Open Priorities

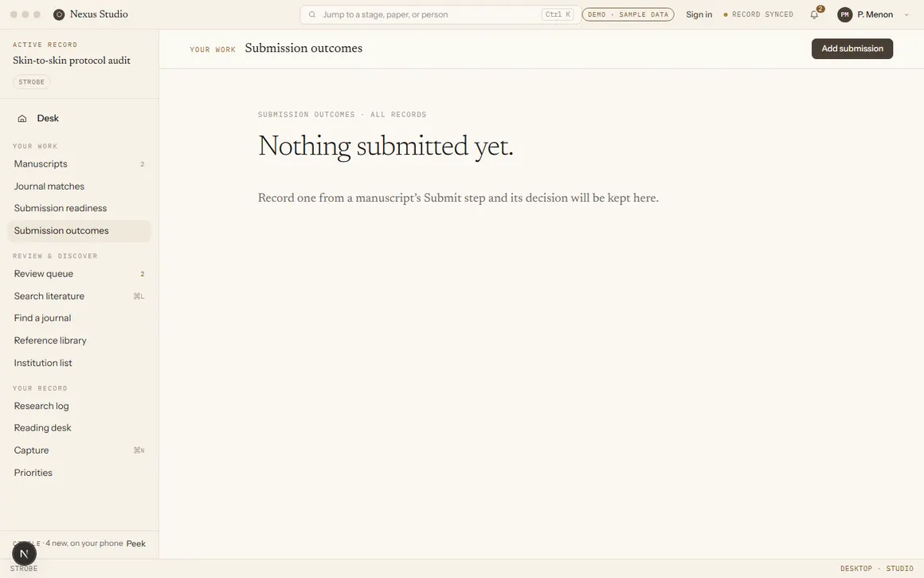(79, 473)
